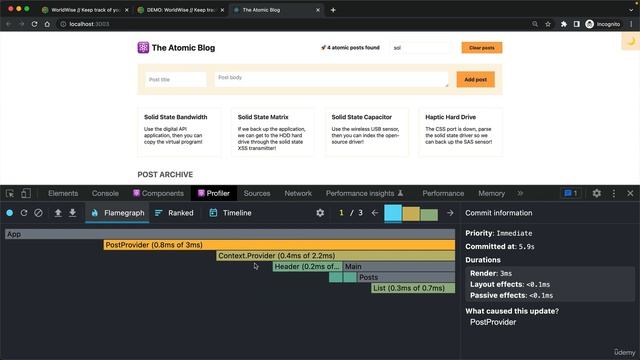Click the address bar URL

(89, 24)
